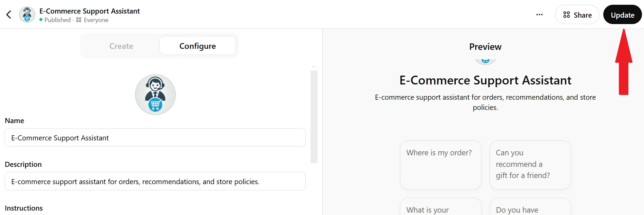Viewport: 644px width, 215px height.
Task: Click the scrollbar up arrow
Action: (x=314, y=67)
